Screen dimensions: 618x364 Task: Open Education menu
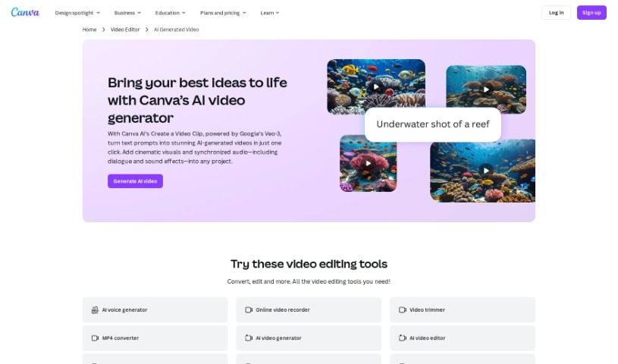[x=171, y=13]
